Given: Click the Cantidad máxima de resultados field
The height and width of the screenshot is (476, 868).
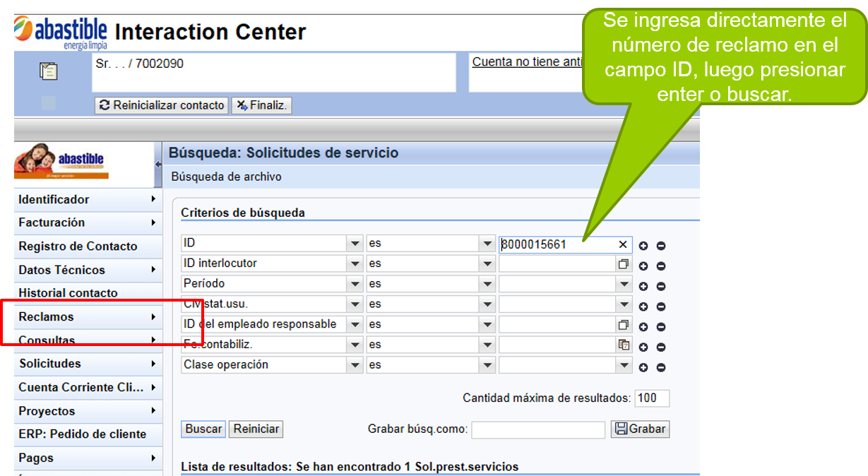Looking at the screenshot, I should [x=652, y=398].
